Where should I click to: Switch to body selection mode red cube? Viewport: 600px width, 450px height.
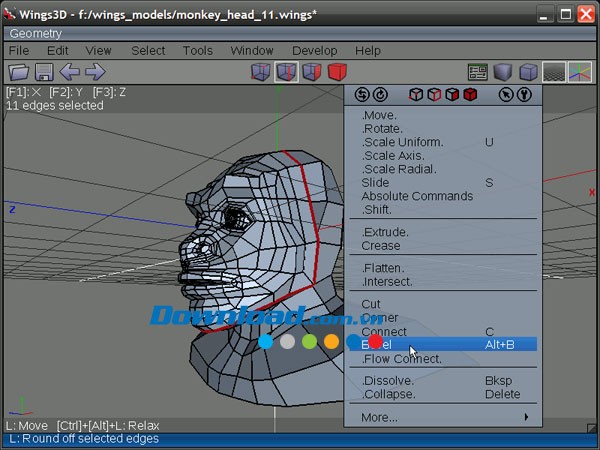pos(337,72)
